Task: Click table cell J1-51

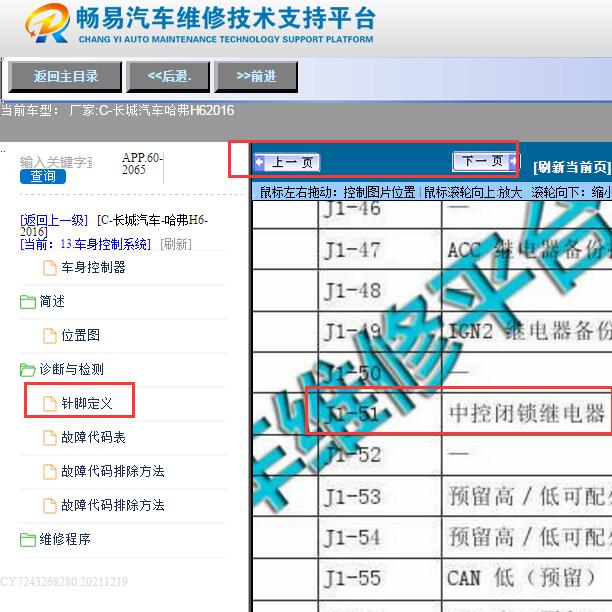Action: (380, 413)
